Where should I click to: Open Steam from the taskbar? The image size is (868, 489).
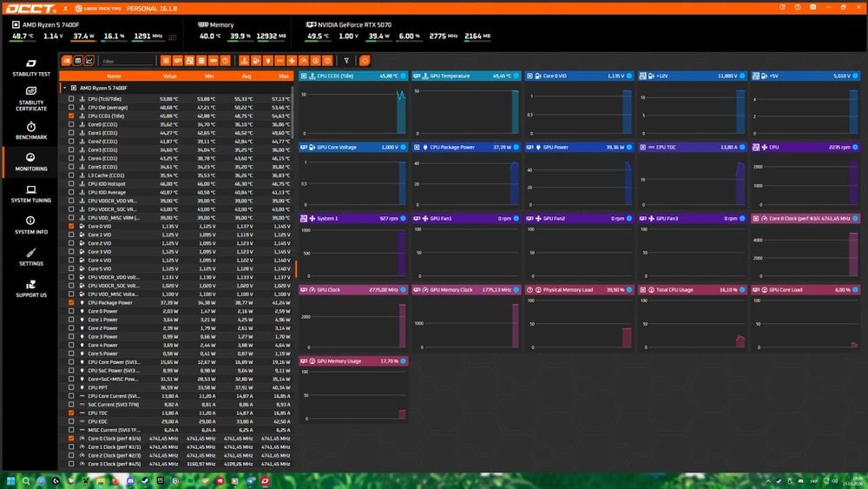(x=145, y=480)
